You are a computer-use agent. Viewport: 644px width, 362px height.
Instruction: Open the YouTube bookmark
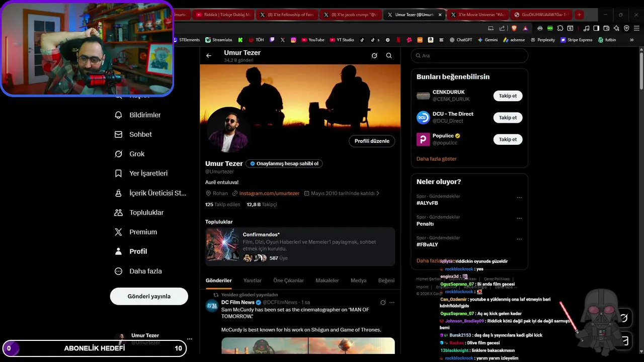(313, 40)
